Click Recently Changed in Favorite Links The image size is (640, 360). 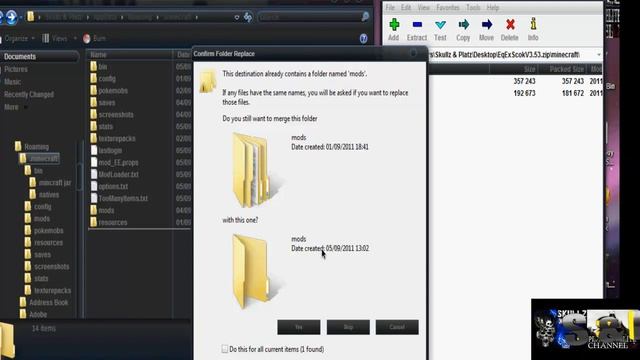click(x=29, y=95)
